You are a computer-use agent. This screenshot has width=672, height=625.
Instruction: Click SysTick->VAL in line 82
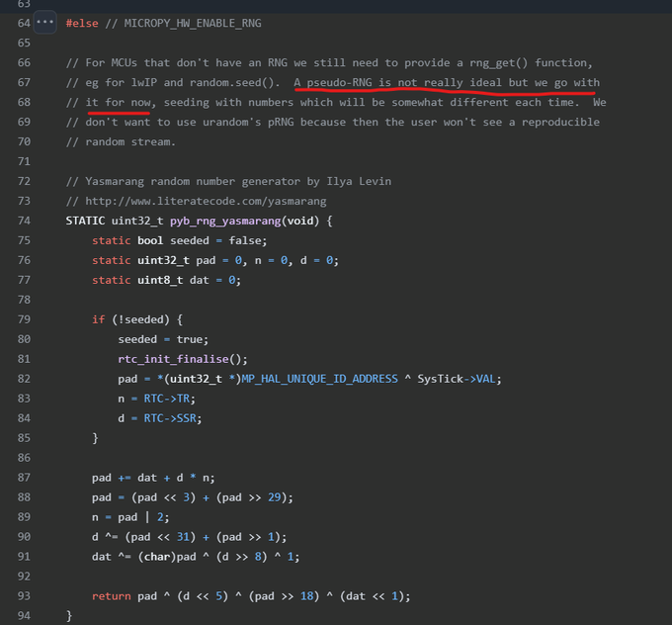(x=459, y=379)
